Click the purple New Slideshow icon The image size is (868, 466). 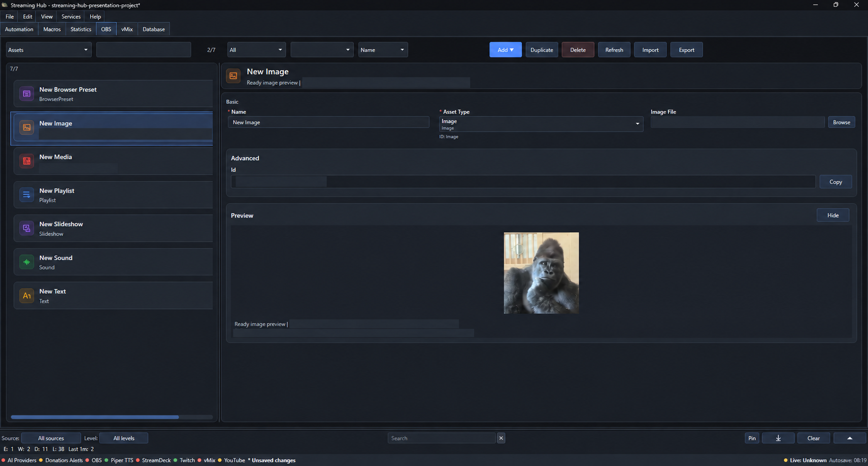[27, 228]
